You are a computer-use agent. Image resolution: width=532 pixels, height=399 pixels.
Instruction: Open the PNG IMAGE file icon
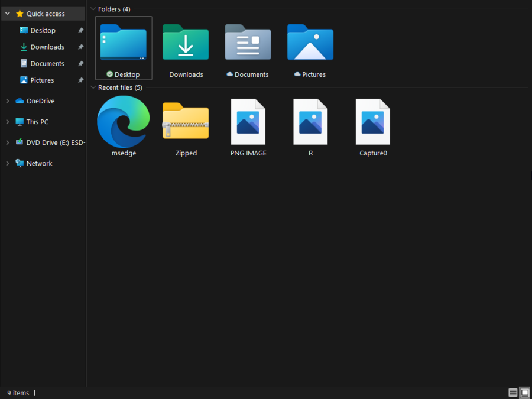tap(248, 121)
